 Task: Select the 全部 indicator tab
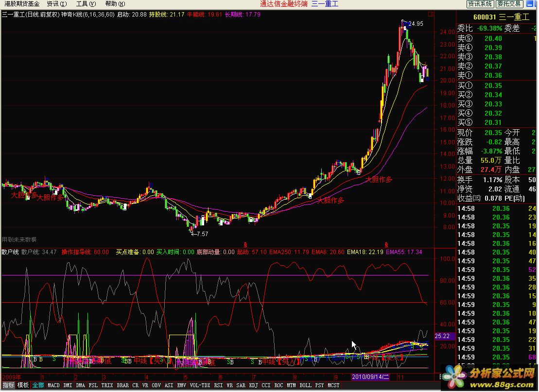pyautogui.click(x=38, y=386)
